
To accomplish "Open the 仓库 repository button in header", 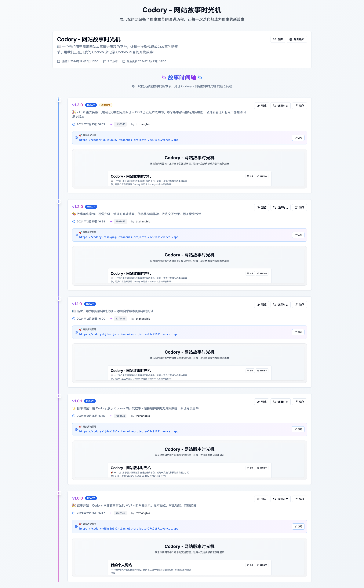I will pos(278,39).
